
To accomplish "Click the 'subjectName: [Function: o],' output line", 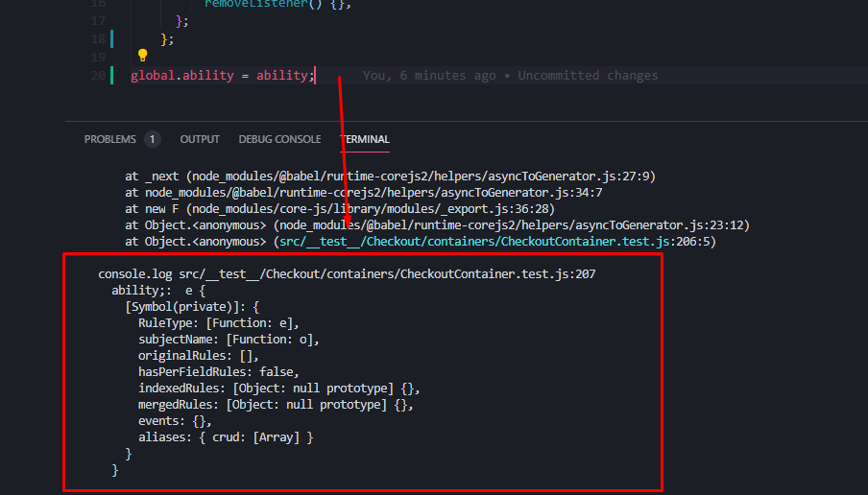I will (229, 340).
